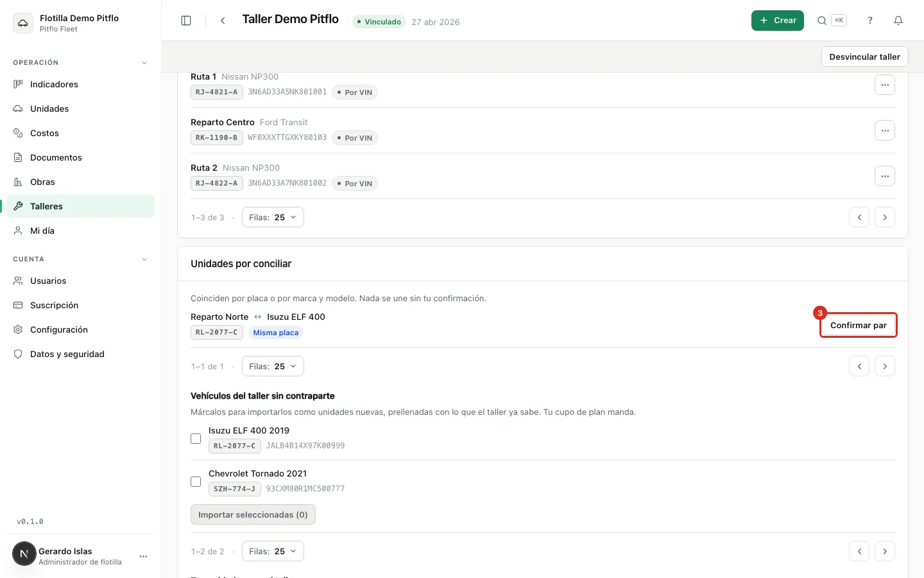Image resolution: width=924 pixels, height=578 pixels.
Task: Click the Flotilla Demo Pitflo logo icon
Action: point(23,23)
